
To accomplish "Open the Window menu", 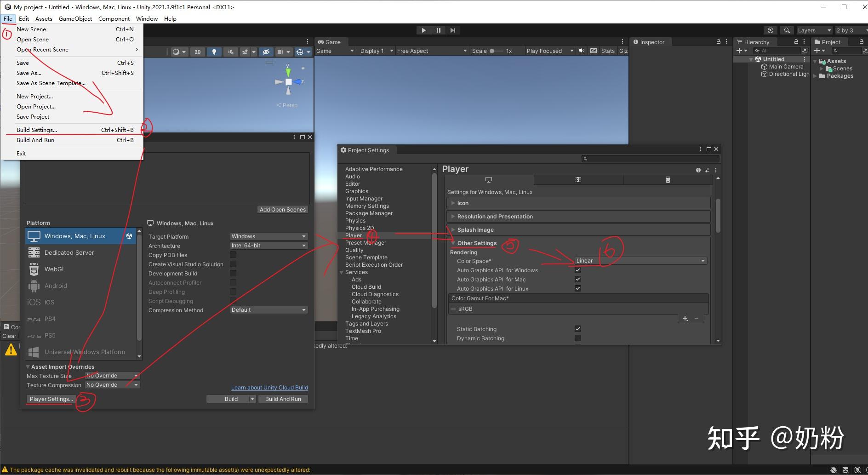I will tap(147, 18).
